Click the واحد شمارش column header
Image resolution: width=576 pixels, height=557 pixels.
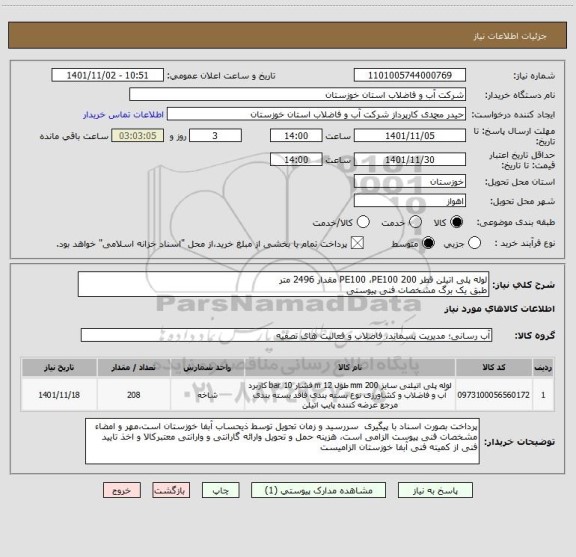click(207, 367)
